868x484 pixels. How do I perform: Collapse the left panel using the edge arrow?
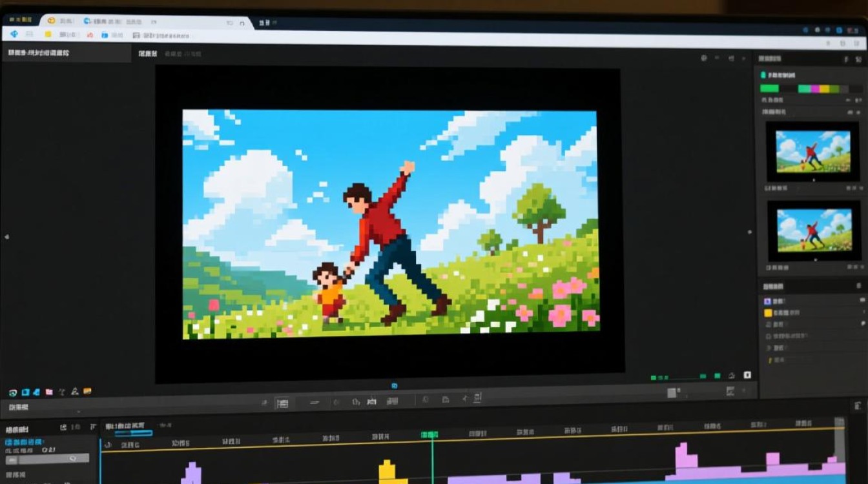[x=6, y=237]
